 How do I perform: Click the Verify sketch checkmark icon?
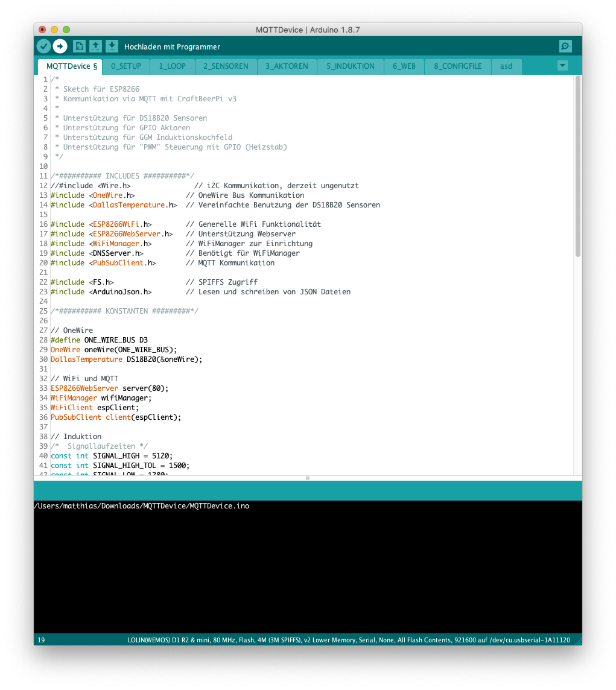click(43, 46)
